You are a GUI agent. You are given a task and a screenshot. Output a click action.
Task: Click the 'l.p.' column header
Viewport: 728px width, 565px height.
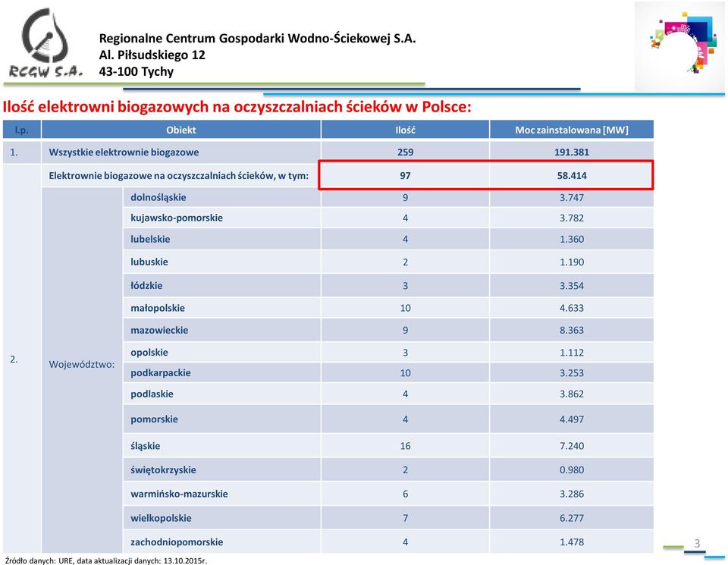click(x=22, y=130)
